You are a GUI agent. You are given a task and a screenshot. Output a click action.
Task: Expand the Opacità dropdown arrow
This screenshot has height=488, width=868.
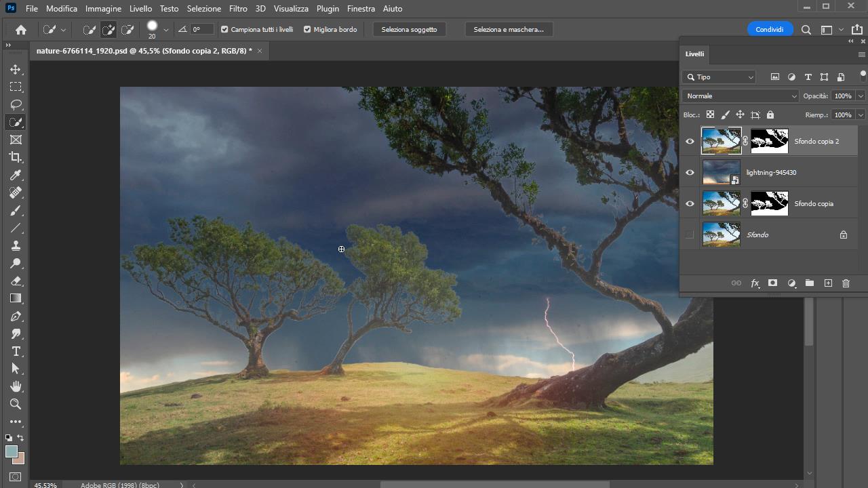tap(861, 96)
